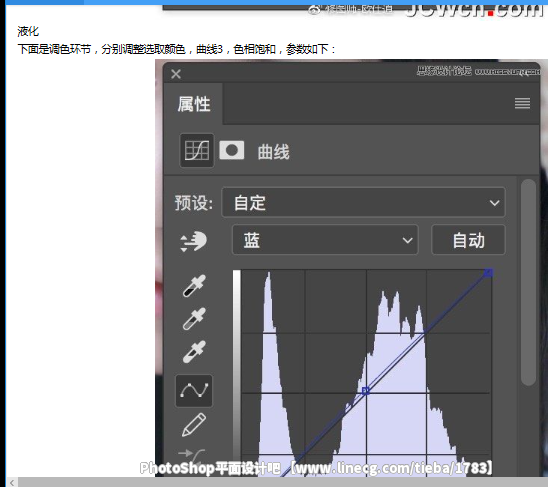This screenshot has height=487, width=548.
Task: Click the 预设: label
Action: (x=194, y=203)
